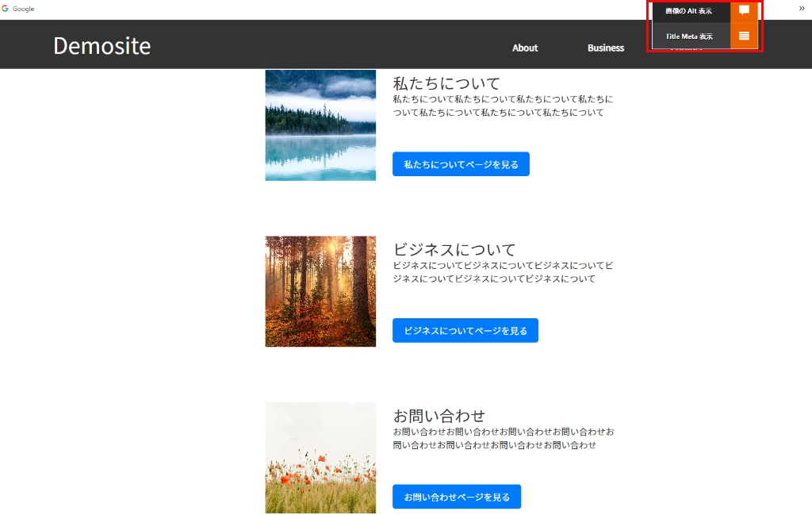
Task: Click the 私たちについて heading
Action: click(x=446, y=83)
